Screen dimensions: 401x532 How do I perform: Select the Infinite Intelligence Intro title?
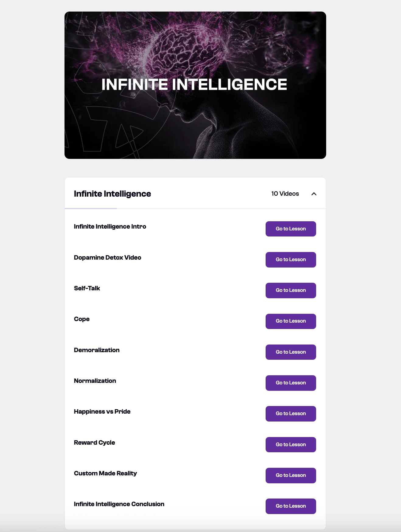click(110, 226)
